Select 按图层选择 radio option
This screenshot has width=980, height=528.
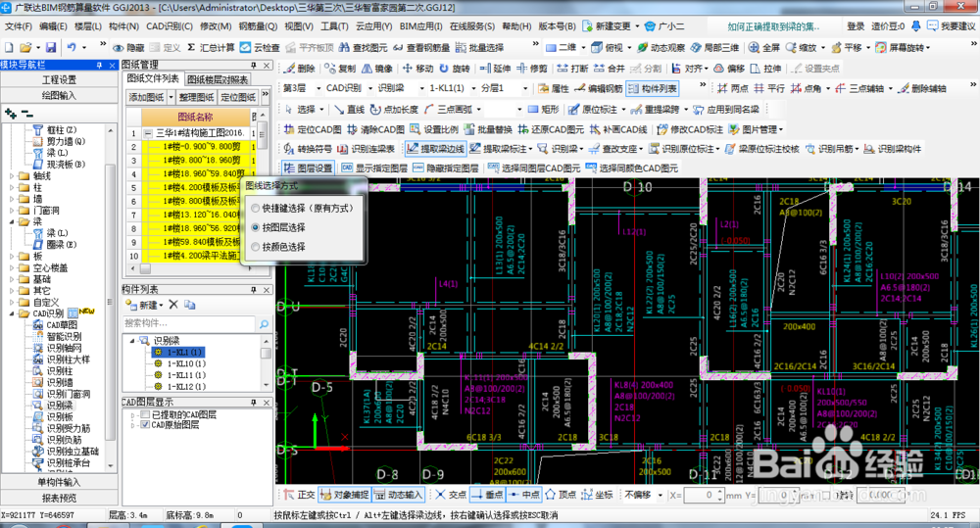coord(256,227)
